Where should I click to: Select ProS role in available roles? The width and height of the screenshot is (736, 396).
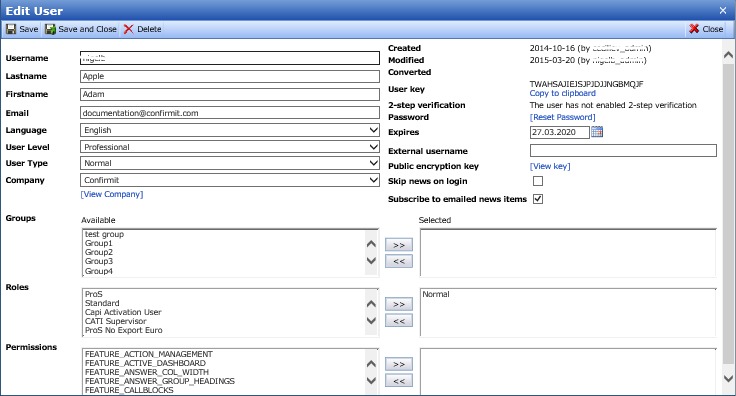[x=93, y=294]
